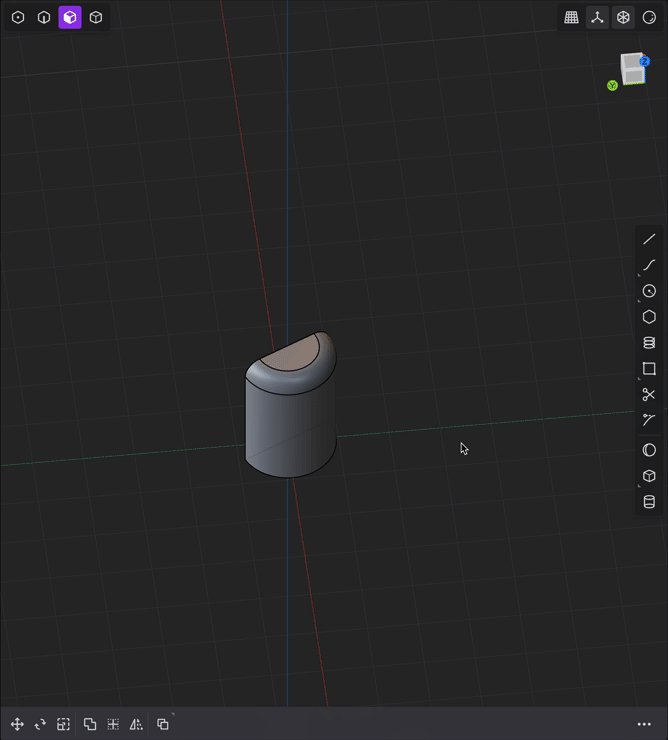The width and height of the screenshot is (668, 740).
Task: Toggle the axes display button
Action: pyautogui.click(x=597, y=17)
